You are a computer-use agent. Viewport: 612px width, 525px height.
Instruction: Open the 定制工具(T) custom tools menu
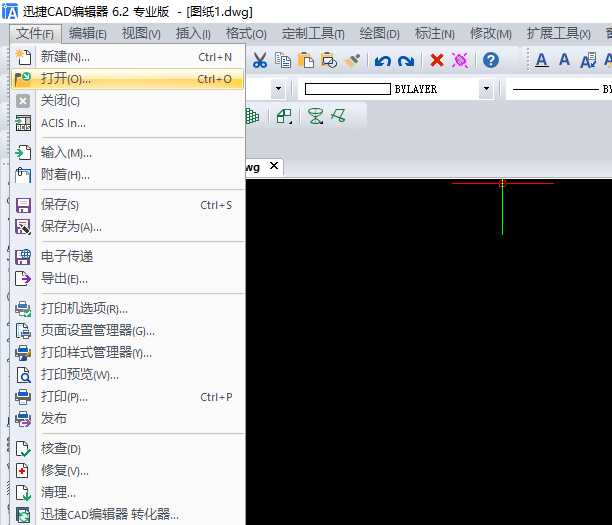coord(313,34)
